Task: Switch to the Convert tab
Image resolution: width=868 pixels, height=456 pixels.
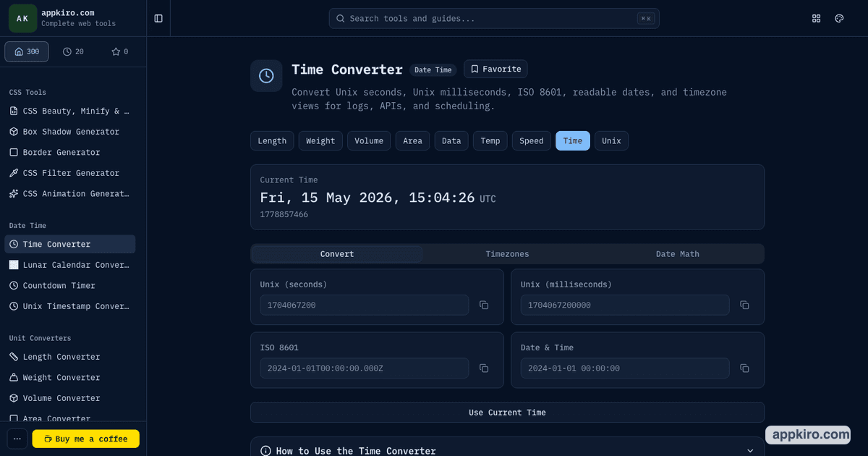Action: [337, 254]
